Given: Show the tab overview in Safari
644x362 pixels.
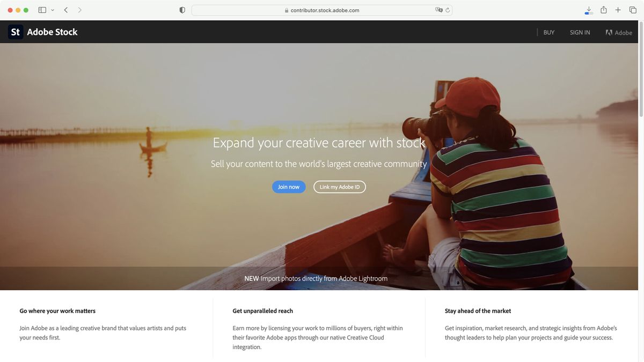Looking at the screenshot, I should 632,10.
